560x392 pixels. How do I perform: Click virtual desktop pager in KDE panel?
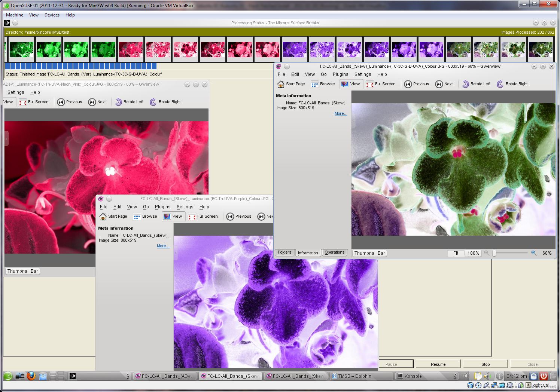point(57,376)
